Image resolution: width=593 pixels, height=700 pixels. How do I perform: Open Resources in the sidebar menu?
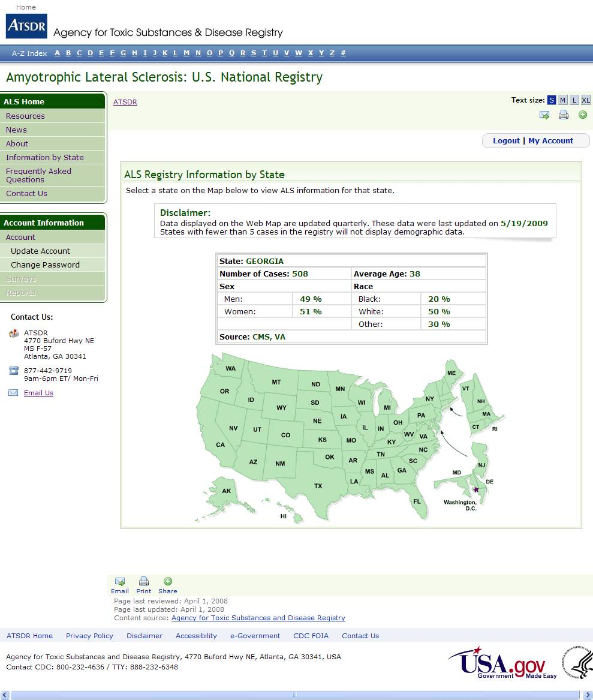click(x=52, y=116)
